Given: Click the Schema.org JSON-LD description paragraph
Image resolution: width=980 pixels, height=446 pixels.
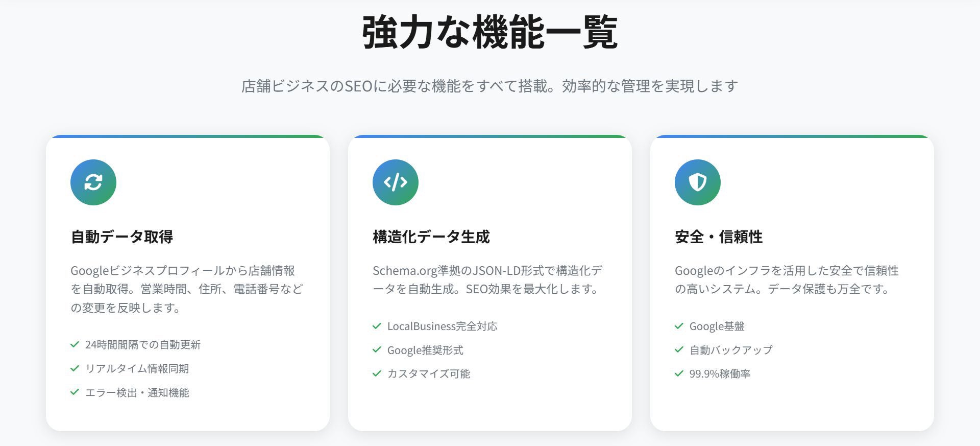Looking at the screenshot, I should coord(487,279).
